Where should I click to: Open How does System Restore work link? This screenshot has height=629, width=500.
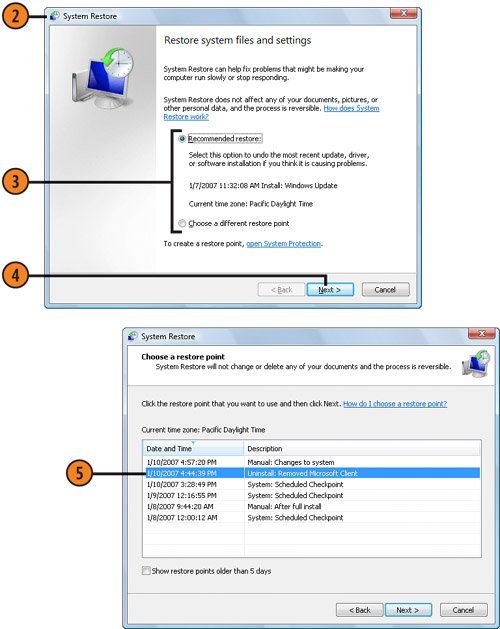(271, 112)
